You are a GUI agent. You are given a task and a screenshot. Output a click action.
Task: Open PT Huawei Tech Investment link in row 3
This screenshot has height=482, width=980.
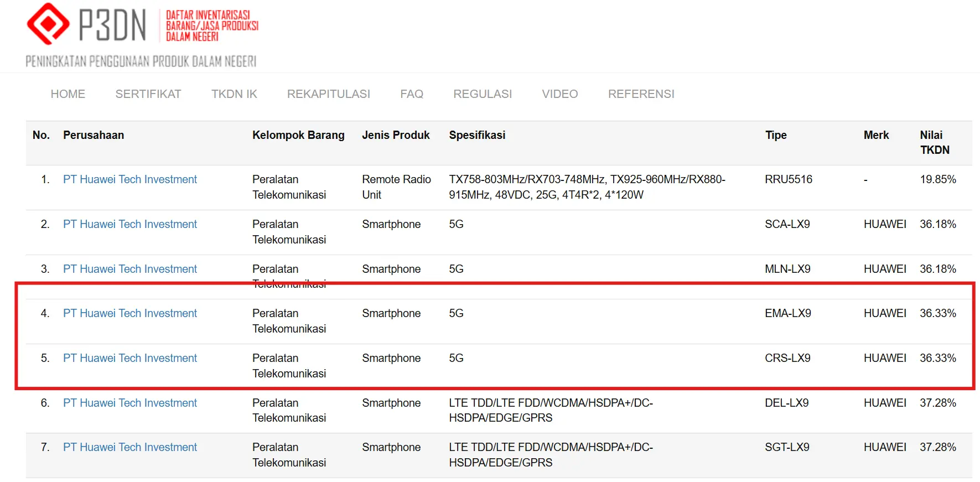point(130,269)
